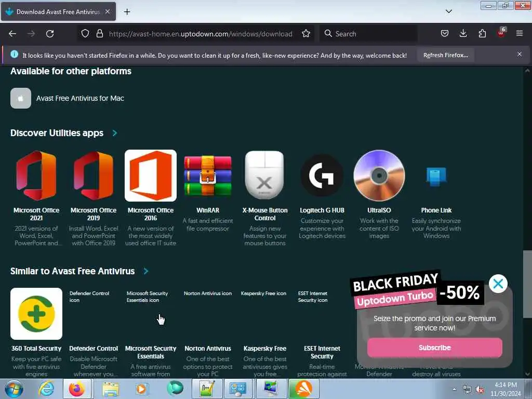Click the page vertical scrollbar thumb
Screen dimensions: 532x399
click(x=527, y=284)
